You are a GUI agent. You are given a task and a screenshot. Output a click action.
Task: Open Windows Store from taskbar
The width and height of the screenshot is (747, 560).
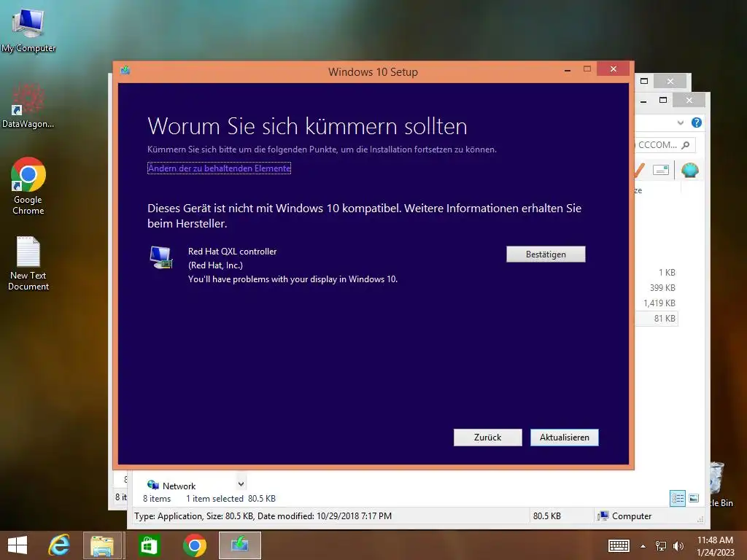149,545
